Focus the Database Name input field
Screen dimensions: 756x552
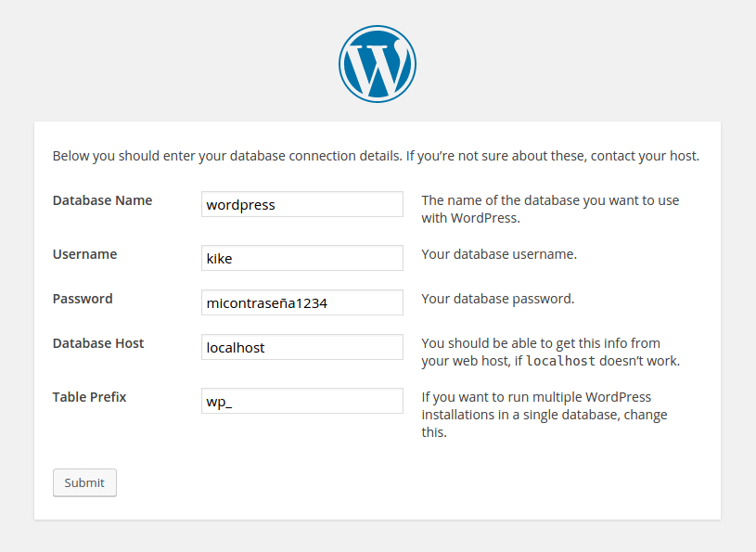tap(301, 204)
